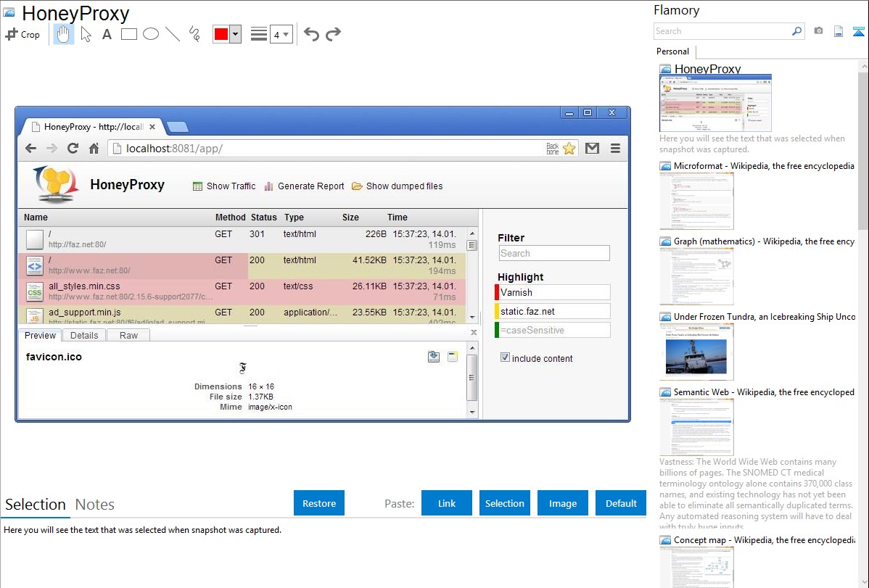Click Generate Report in HoneyProxy
This screenshot has height=588, width=869.
tap(304, 186)
